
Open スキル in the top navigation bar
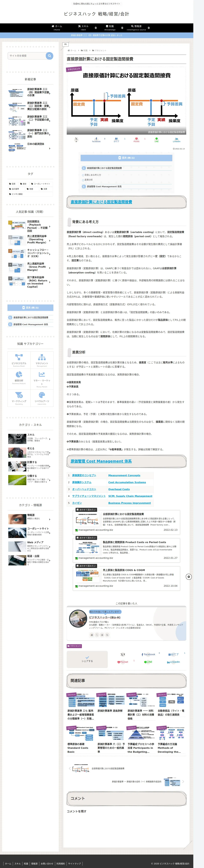[x=83, y=28]
